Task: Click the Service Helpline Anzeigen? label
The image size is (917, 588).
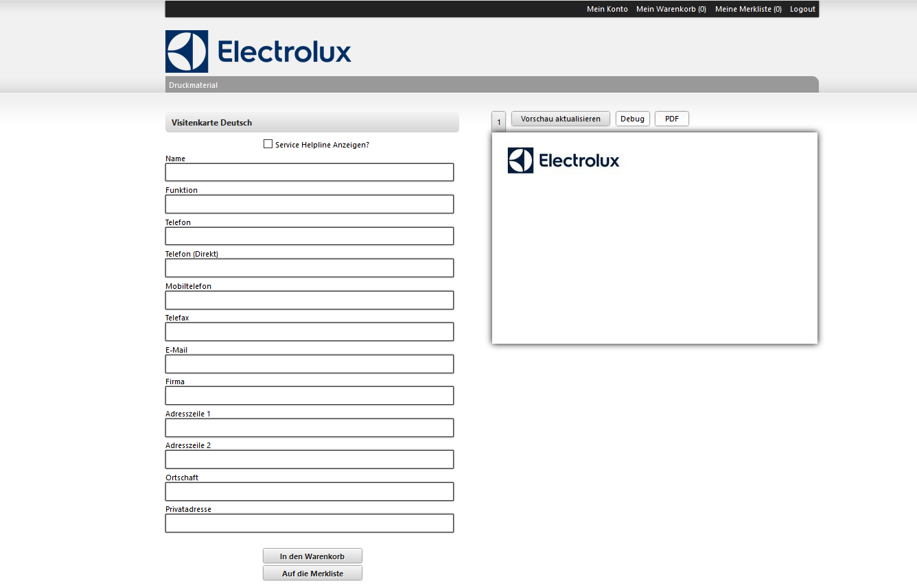Action: click(322, 145)
